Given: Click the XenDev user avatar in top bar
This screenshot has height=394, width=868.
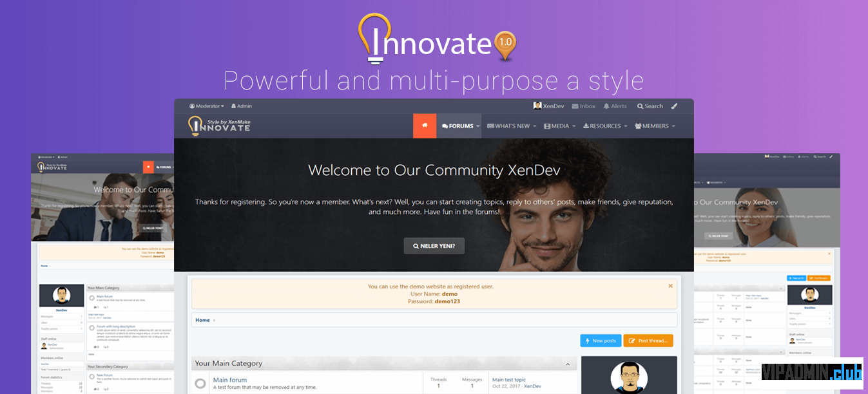Looking at the screenshot, I should click(x=537, y=106).
